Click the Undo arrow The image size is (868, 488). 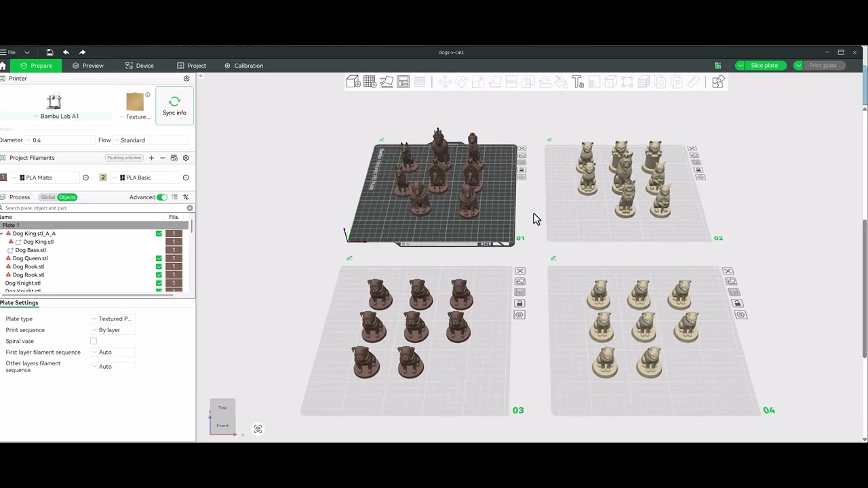pos(66,52)
